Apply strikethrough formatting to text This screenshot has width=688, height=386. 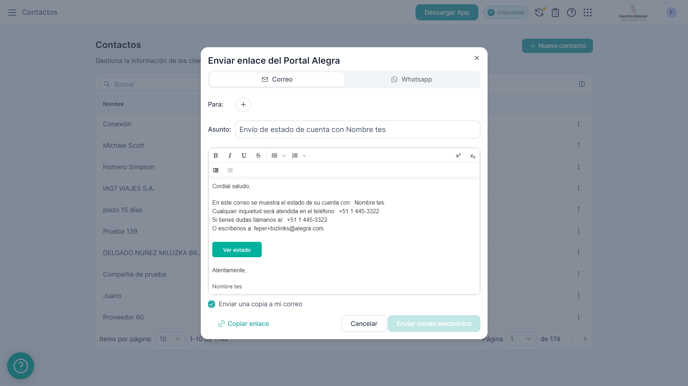pyautogui.click(x=258, y=156)
